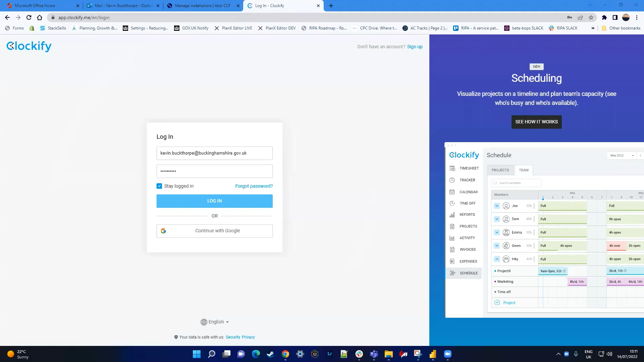Show more bookmarks with the chevron
644x362 pixels.
pyautogui.click(x=593, y=28)
